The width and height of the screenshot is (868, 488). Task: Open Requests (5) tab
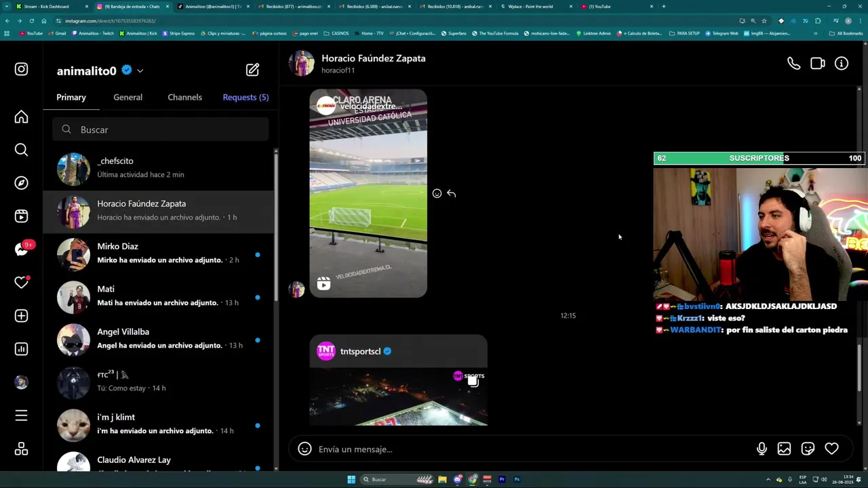click(245, 97)
